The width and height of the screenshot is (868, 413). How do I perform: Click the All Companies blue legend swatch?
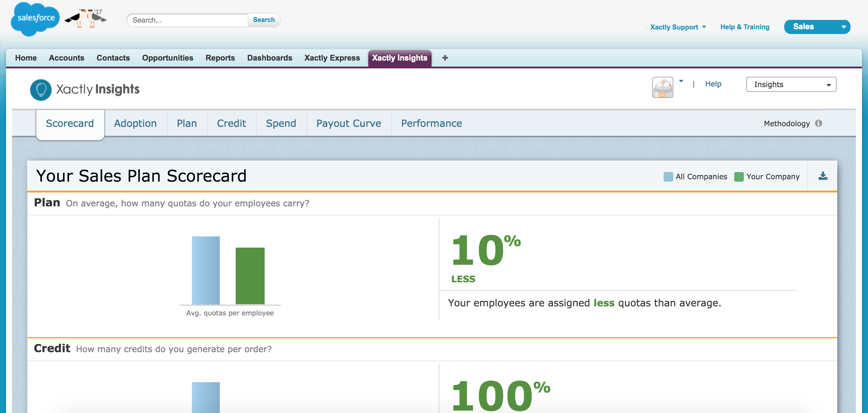pos(668,177)
